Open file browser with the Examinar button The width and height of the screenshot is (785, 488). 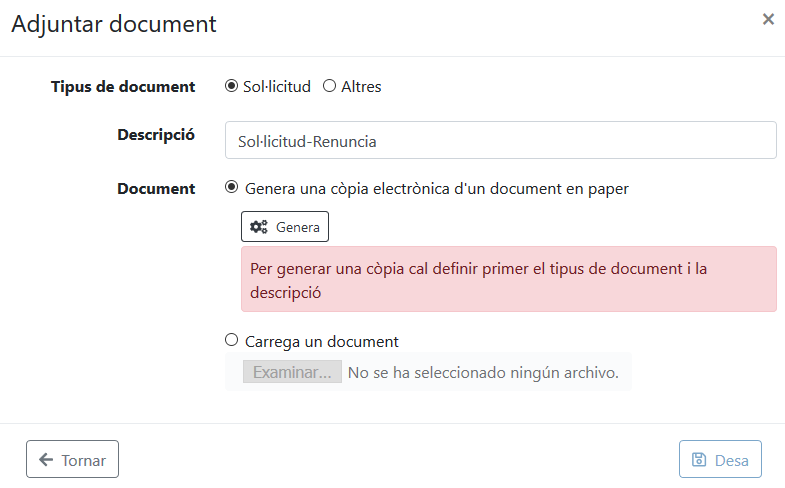(x=291, y=373)
